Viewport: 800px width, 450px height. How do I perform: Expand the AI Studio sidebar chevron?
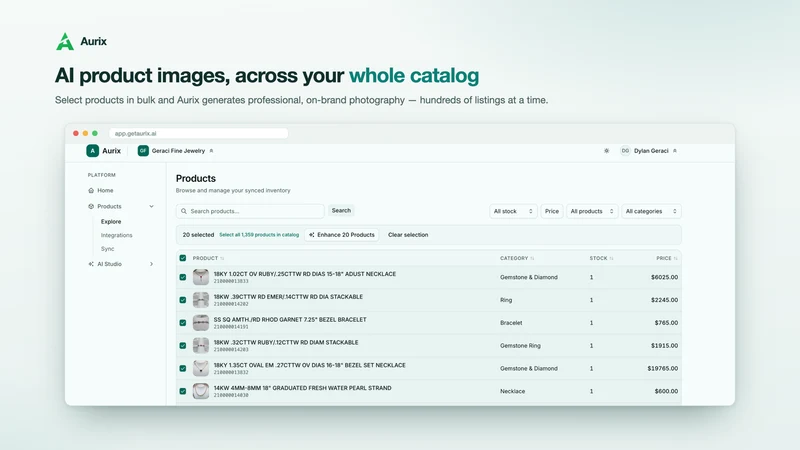click(x=152, y=264)
